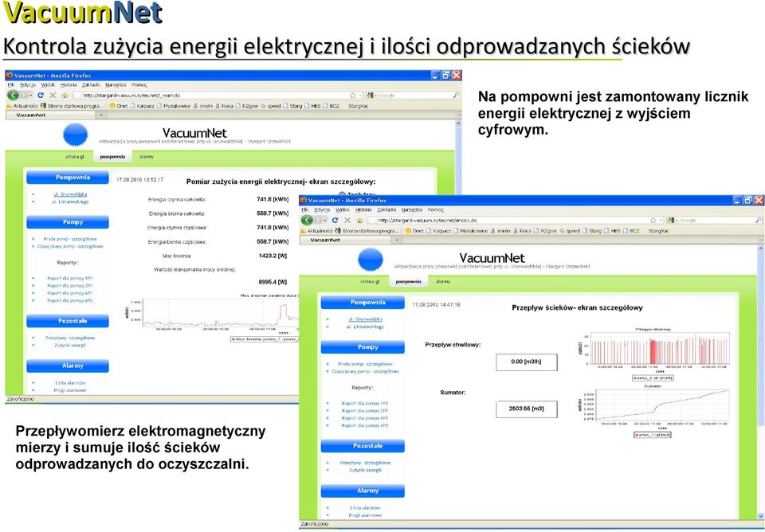The height and width of the screenshot is (532, 765).
Task: Open Raport dla pompy 6P2 in the flow window
Action: click(x=365, y=426)
